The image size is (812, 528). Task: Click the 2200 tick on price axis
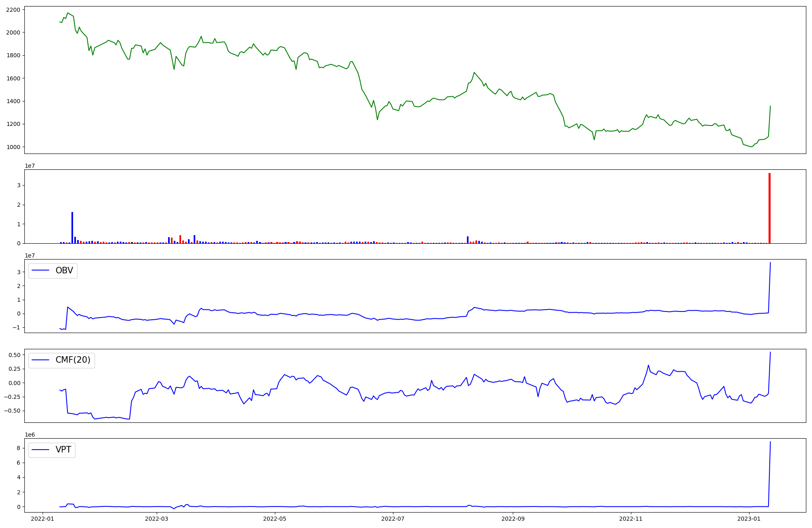pyautogui.click(x=13, y=10)
